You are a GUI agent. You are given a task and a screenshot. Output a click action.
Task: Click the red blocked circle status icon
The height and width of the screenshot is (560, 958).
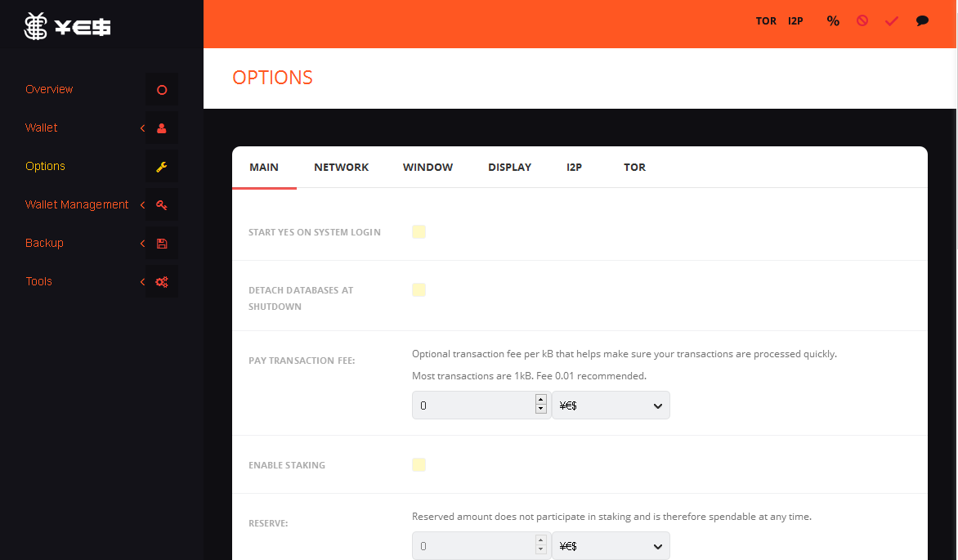862,20
